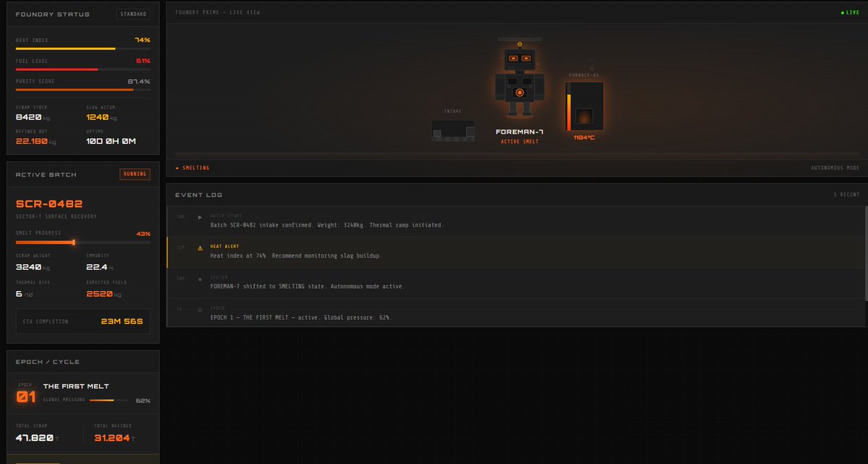
Task: Click the System gear icon in event log
Action: click(x=200, y=278)
